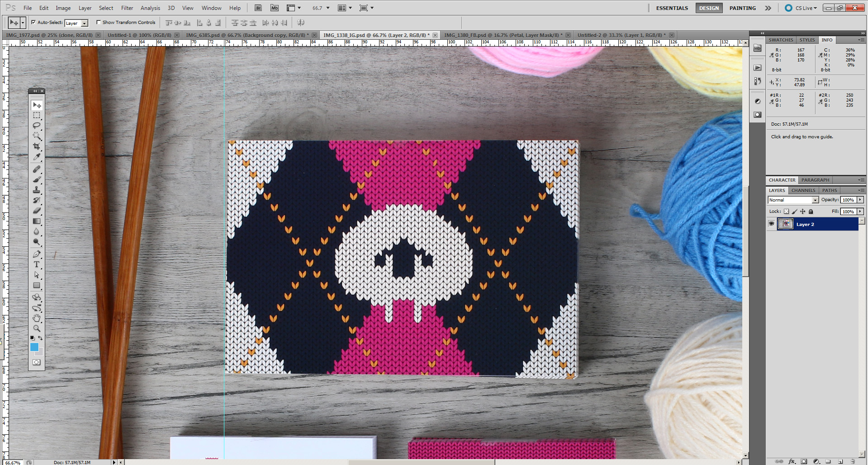Switch to the Painting workspace
This screenshot has height=465, width=868.
pyautogui.click(x=742, y=8)
